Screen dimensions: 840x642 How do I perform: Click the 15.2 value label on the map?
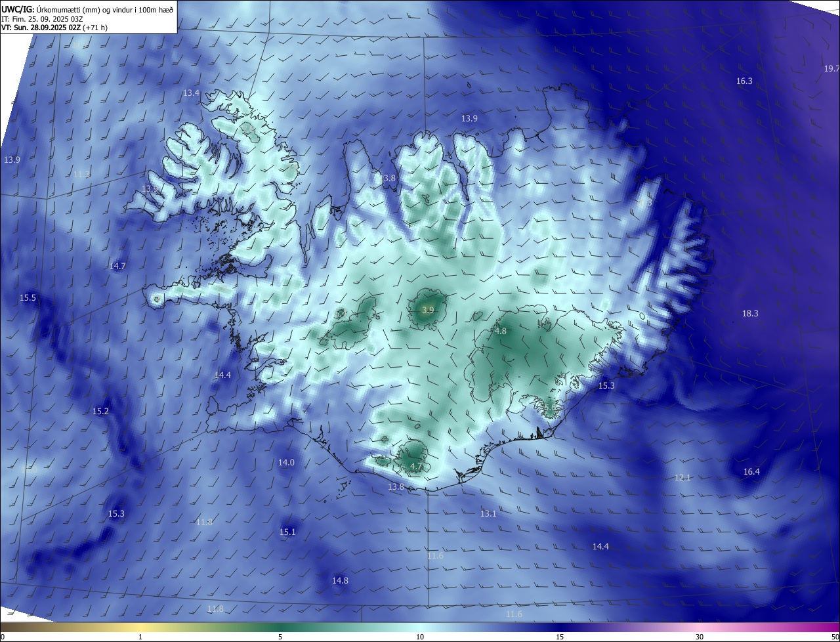(x=100, y=412)
